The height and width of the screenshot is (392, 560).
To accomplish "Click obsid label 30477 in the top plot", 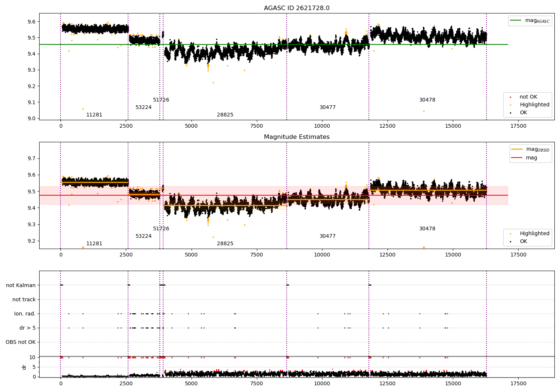I will (x=327, y=108).
